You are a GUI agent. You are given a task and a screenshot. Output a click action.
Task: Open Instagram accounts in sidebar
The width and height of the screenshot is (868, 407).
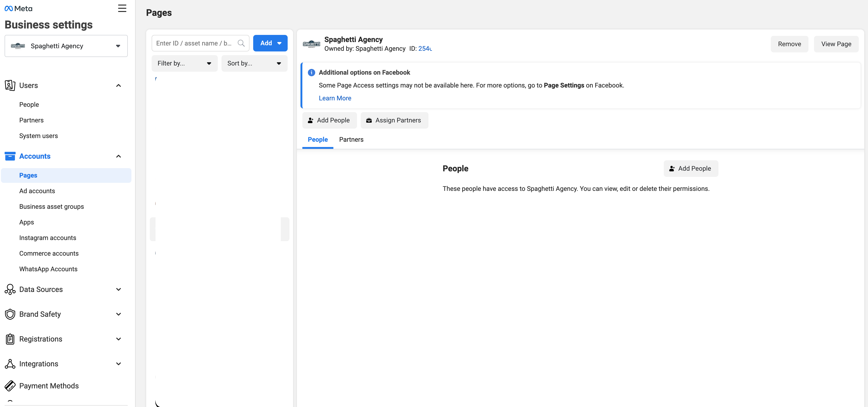point(48,238)
